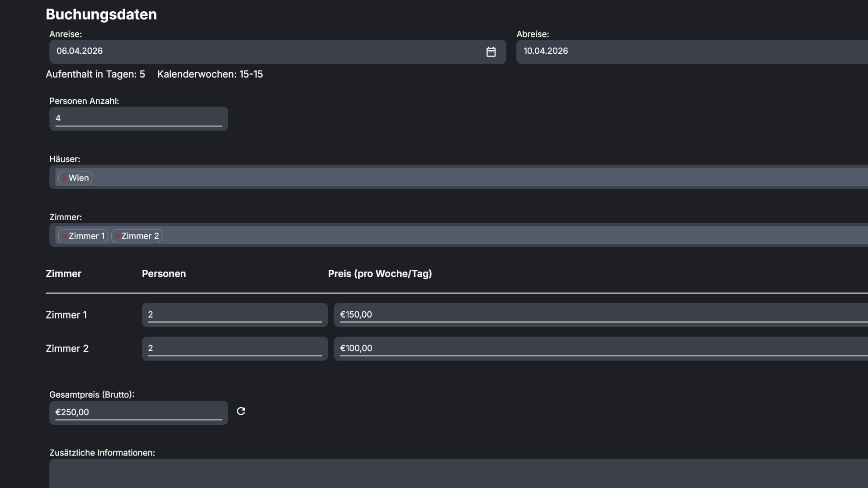
Task: Click the Zimmer column header
Action: 63,274
